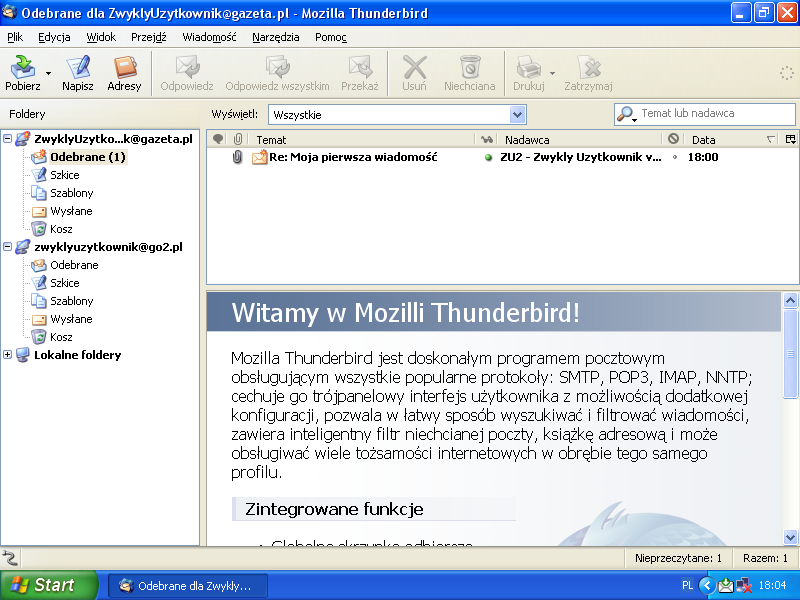Select Kosz under the gazeta.pl account
Viewport: 800px width, 600px height.
(x=61, y=229)
